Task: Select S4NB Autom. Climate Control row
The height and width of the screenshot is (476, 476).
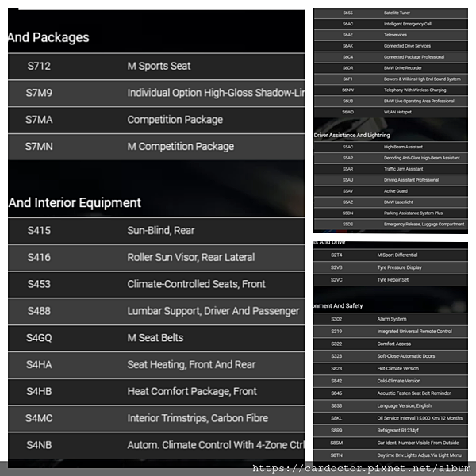Action: pyautogui.click(x=156, y=445)
